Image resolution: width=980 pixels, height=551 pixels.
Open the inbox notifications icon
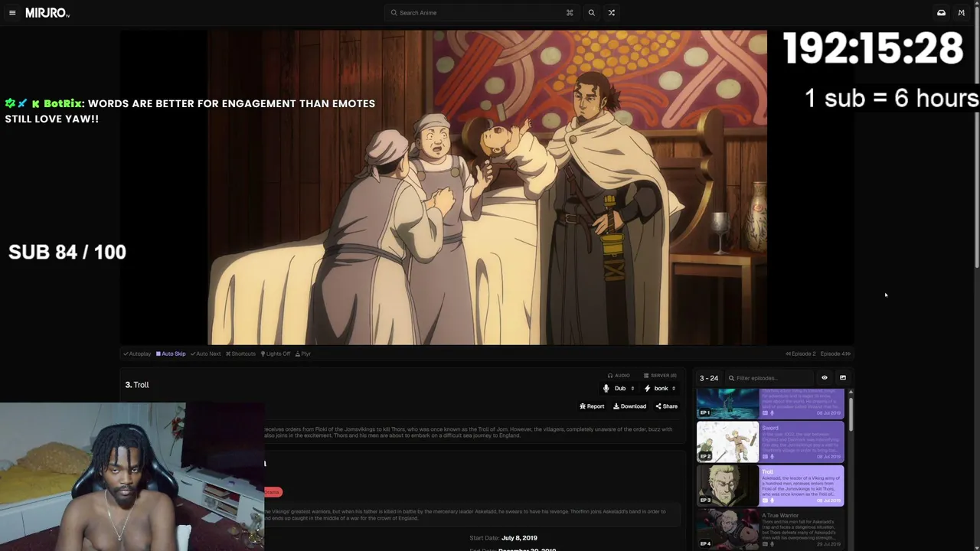click(x=941, y=13)
